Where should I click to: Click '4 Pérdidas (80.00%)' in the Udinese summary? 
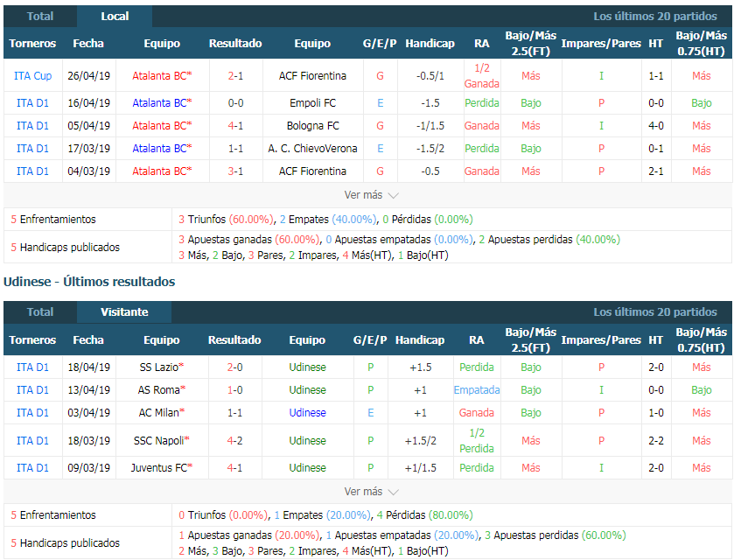[x=424, y=515]
